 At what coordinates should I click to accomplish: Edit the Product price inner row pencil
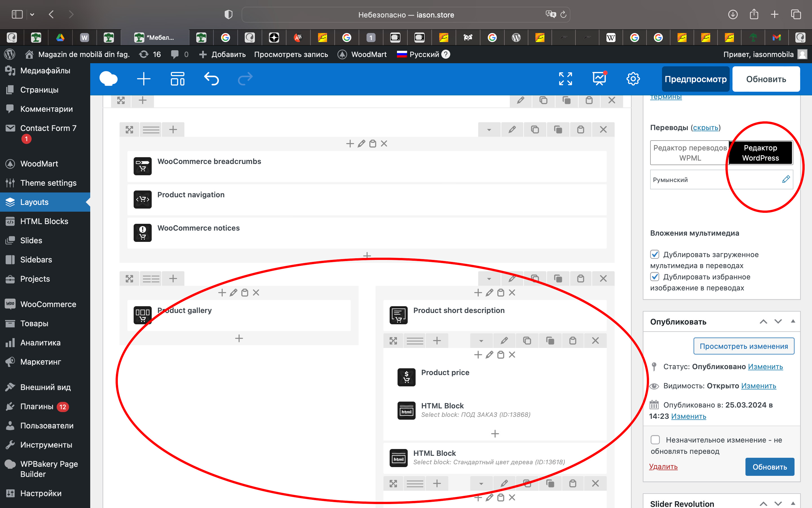pos(504,341)
